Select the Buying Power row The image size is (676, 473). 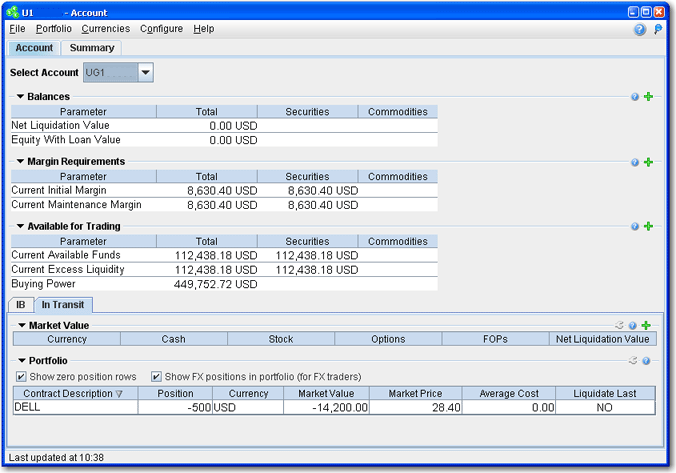coord(224,284)
